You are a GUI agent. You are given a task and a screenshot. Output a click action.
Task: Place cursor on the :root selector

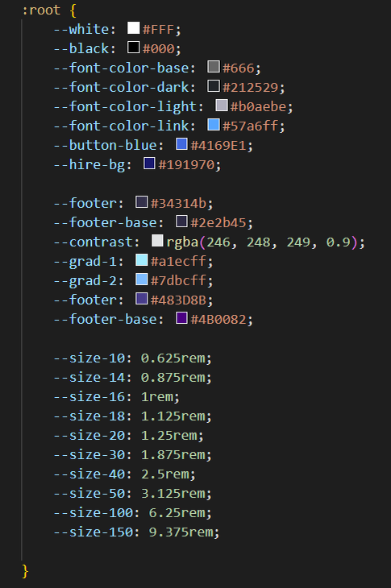point(41,10)
